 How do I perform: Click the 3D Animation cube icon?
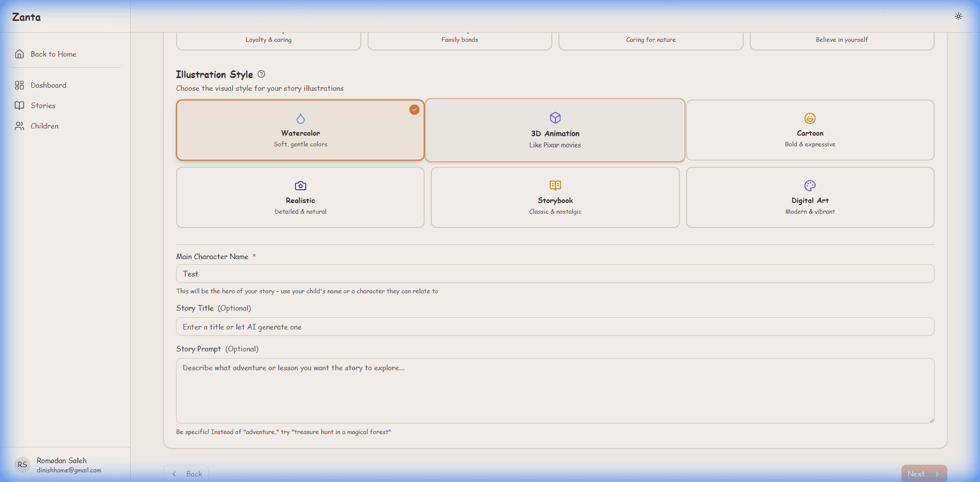tap(555, 118)
